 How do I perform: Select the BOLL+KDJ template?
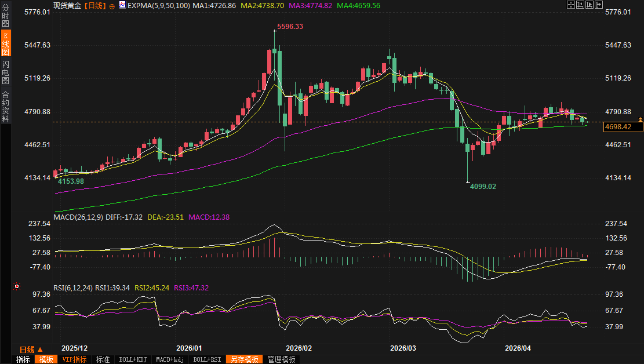(x=132, y=359)
